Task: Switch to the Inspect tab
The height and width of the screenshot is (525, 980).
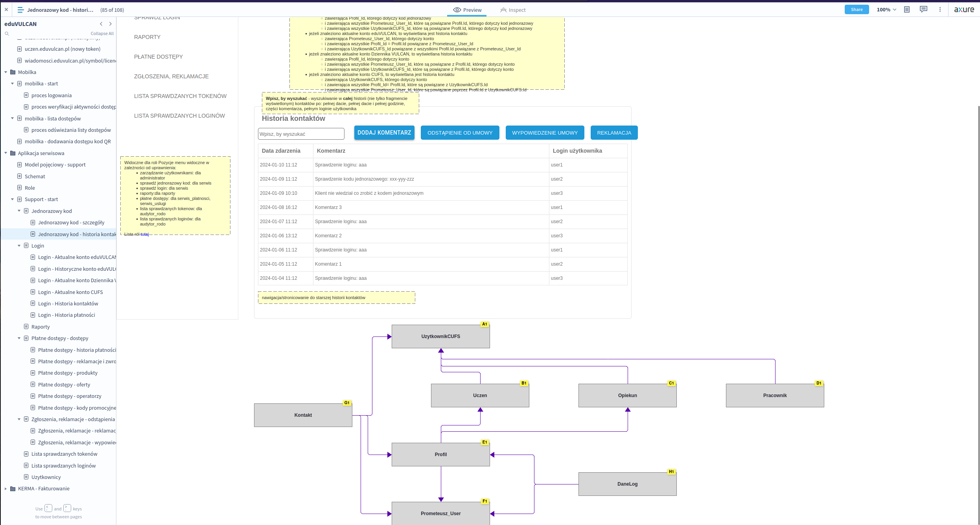Action: pos(513,10)
